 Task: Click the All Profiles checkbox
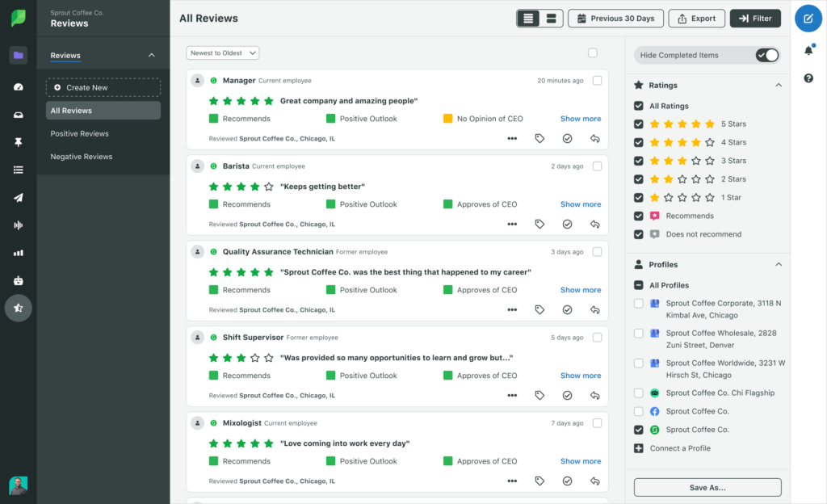[639, 285]
